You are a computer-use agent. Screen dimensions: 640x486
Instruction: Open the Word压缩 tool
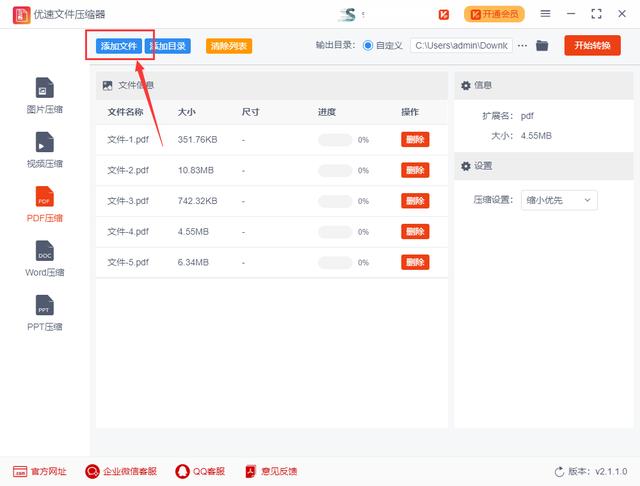(x=44, y=258)
